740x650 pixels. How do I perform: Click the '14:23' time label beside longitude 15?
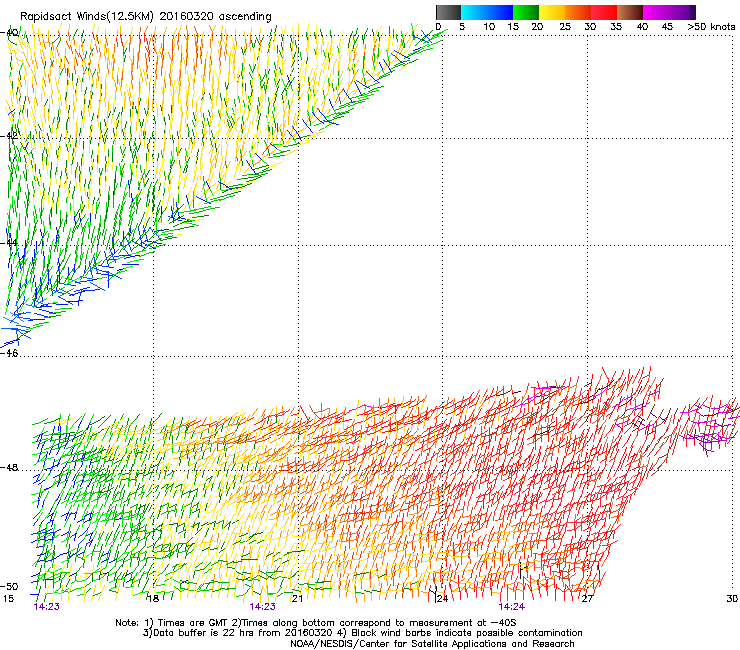47,607
